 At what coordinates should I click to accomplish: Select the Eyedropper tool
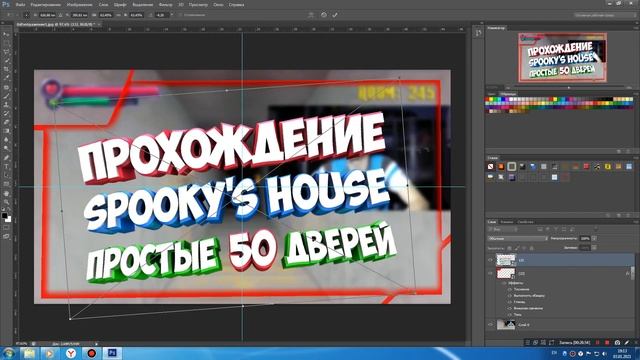pyautogui.click(x=6, y=78)
